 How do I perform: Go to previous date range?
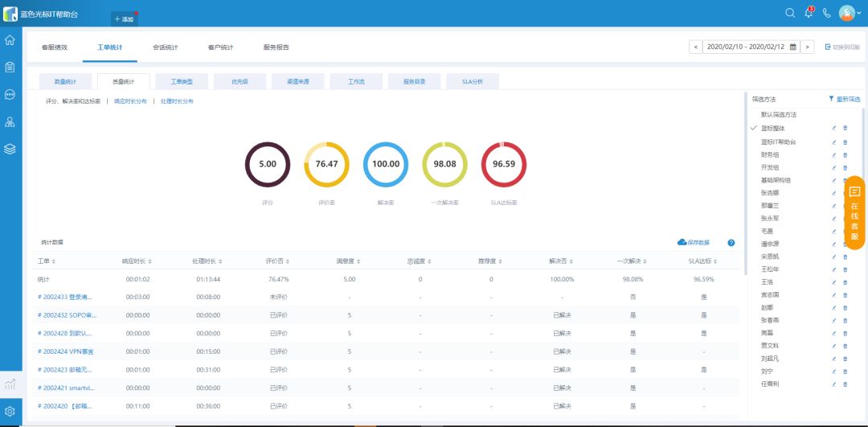click(695, 47)
